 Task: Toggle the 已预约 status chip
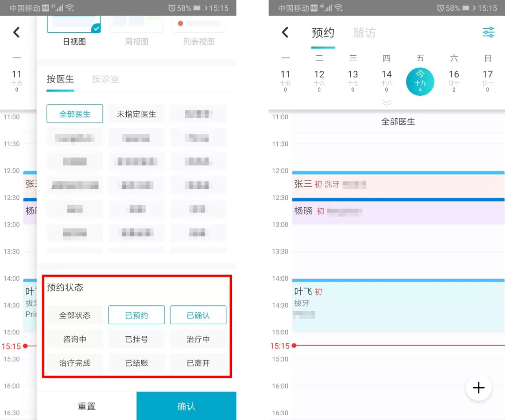pos(137,315)
